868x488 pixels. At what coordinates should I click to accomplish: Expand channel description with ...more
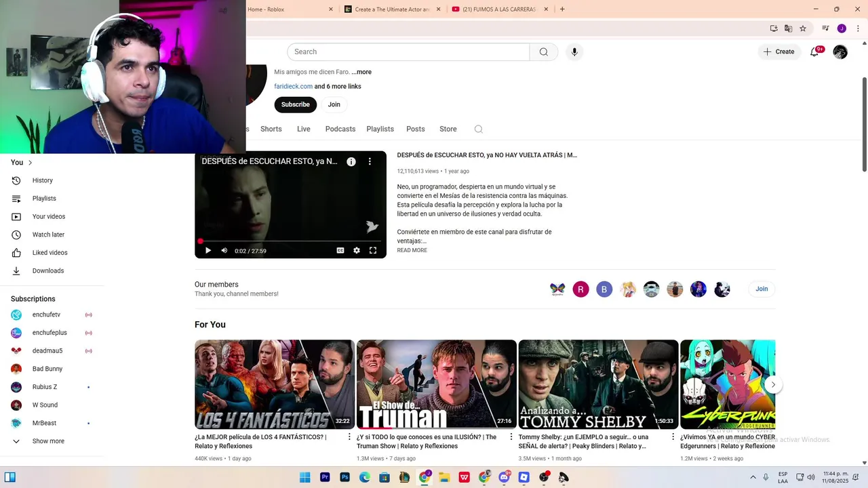coord(361,72)
